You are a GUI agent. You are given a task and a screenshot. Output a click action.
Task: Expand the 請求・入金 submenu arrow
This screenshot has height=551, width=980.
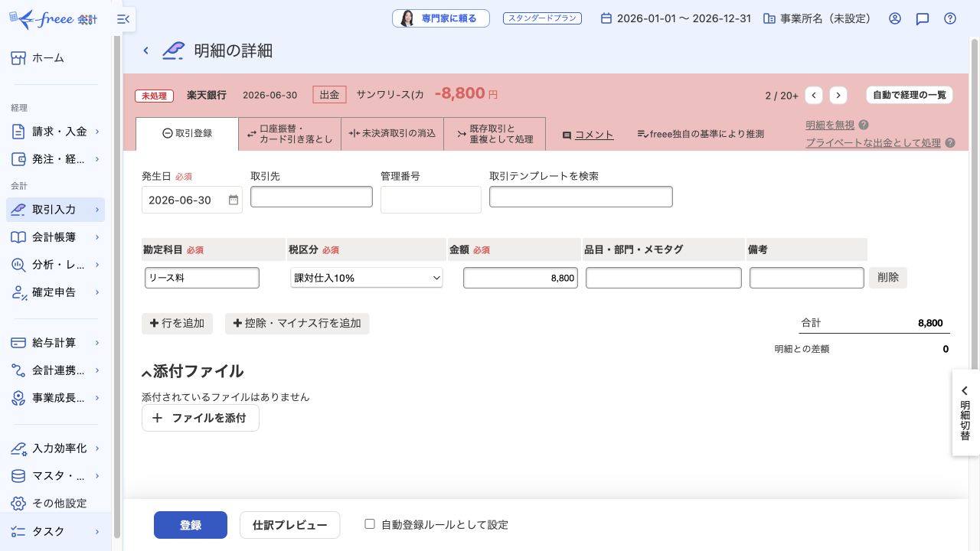point(97,132)
